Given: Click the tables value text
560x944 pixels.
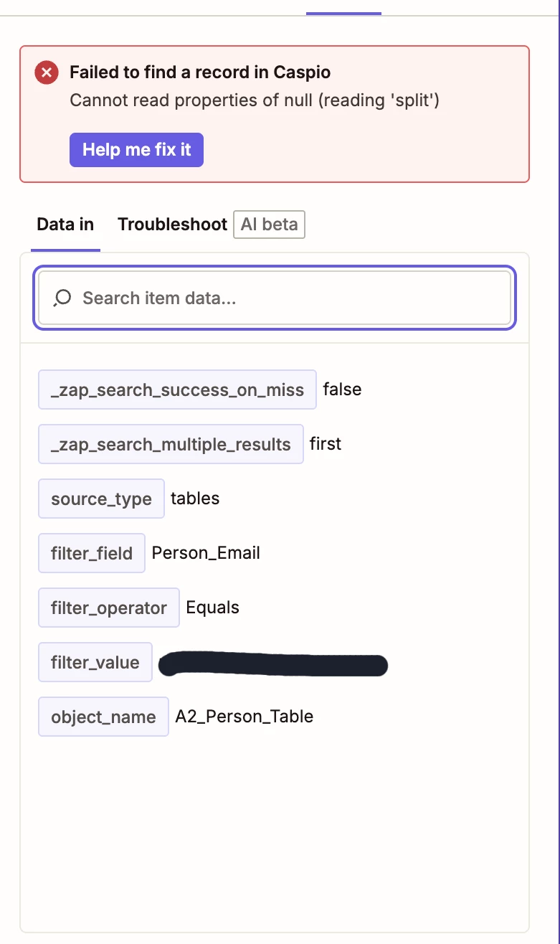Looking at the screenshot, I should 195,499.
